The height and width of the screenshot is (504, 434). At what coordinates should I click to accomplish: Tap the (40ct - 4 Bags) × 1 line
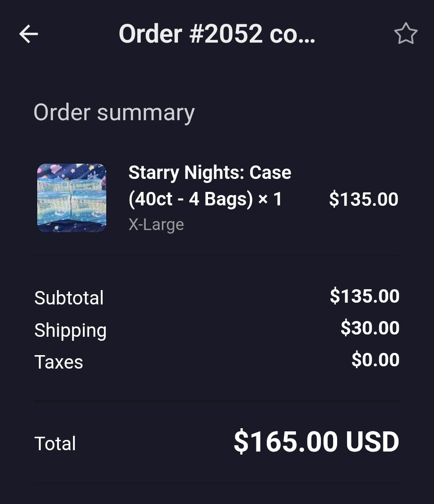(x=205, y=199)
